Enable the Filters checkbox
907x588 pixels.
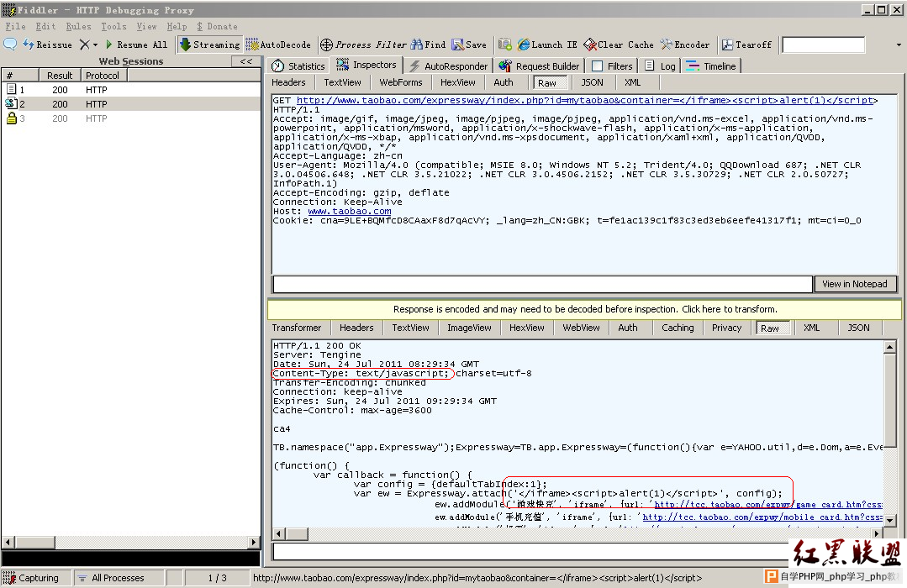[x=598, y=66]
